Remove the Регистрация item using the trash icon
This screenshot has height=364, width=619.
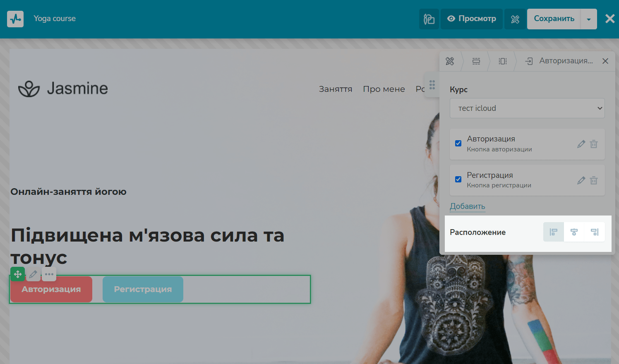[x=594, y=180]
